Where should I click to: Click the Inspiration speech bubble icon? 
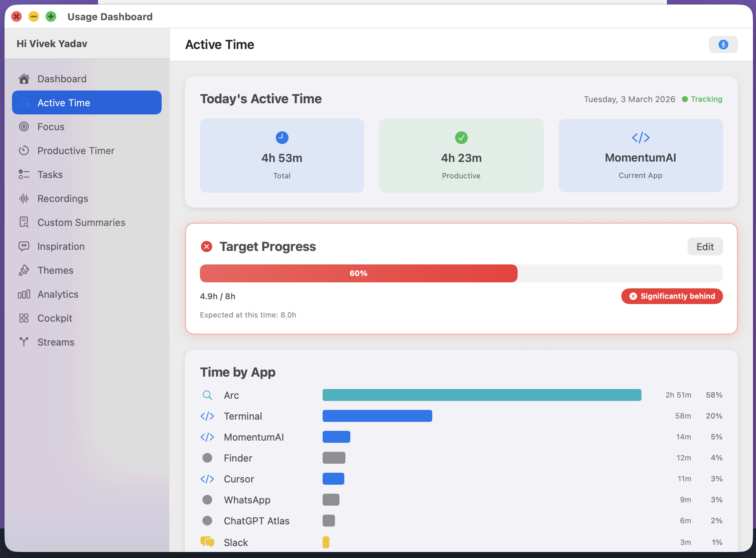pyautogui.click(x=23, y=246)
